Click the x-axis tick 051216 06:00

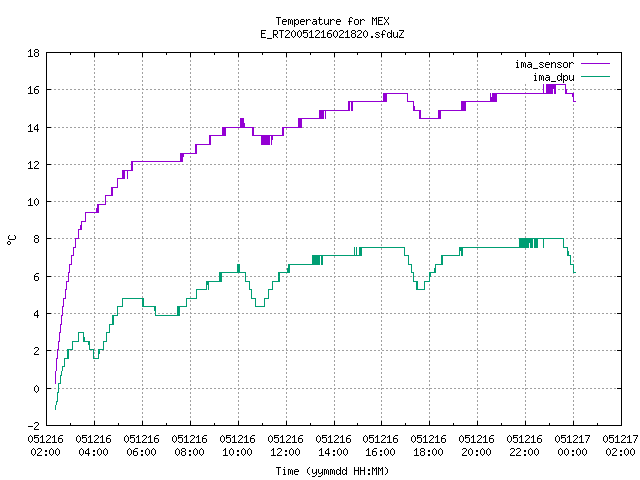pyautogui.click(x=142, y=445)
